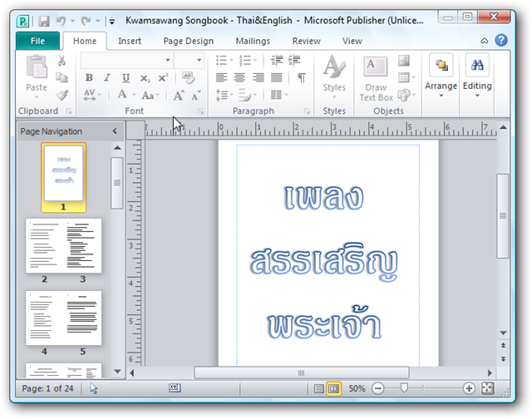Click the Undo arrow icon
This screenshot has width=532, height=419.
click(61, 21)
